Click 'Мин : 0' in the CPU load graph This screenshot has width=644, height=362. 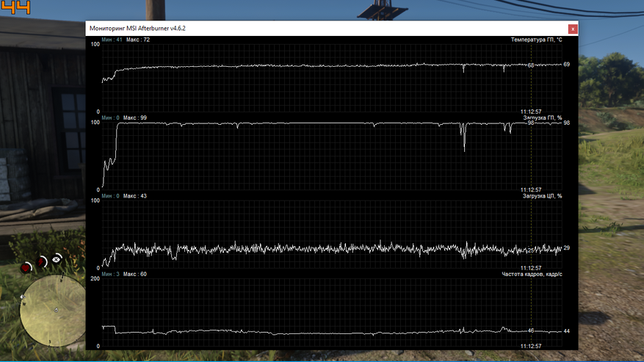tap(110, 196)
